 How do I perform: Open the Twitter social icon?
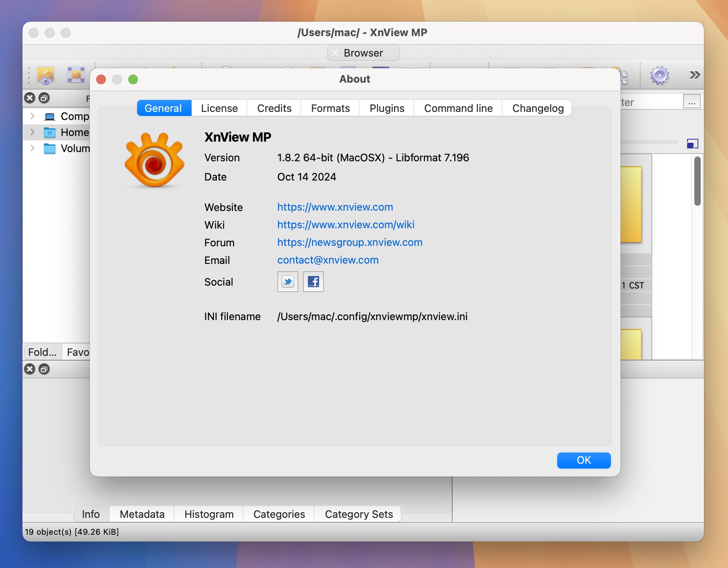click(x=288, y=282)
